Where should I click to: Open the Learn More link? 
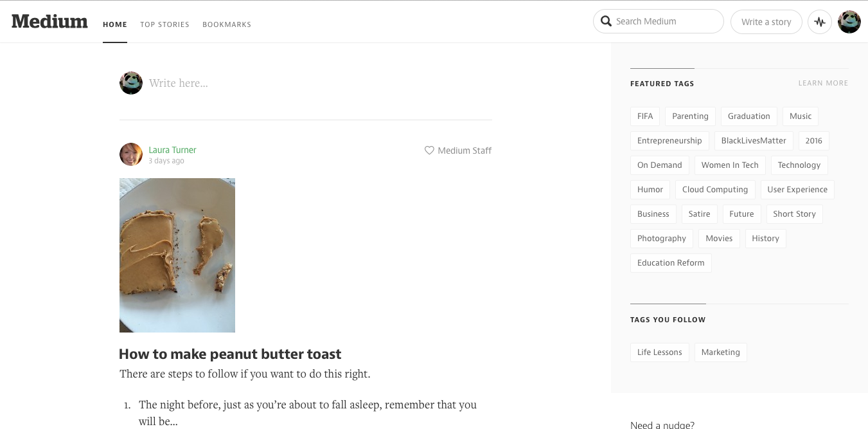coord(823,83)
